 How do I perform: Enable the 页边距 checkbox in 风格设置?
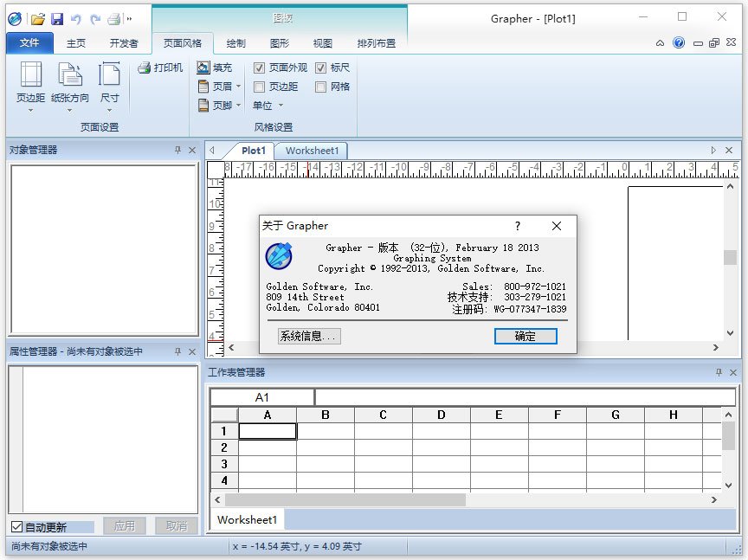pyautogui.click(x=259, y=87)
